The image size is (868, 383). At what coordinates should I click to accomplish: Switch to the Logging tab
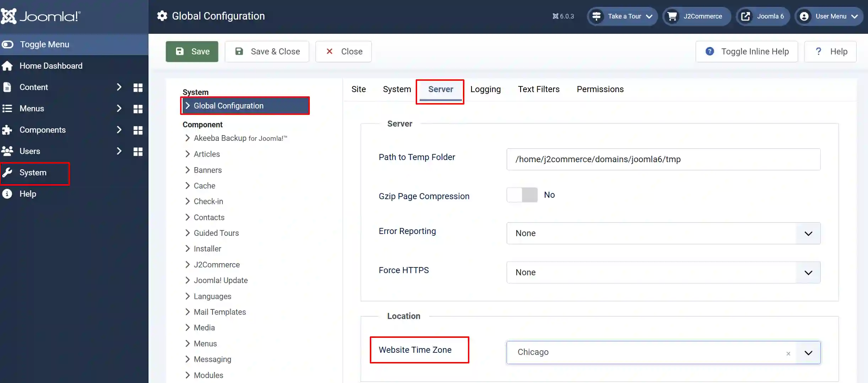(x=485, y=89)
